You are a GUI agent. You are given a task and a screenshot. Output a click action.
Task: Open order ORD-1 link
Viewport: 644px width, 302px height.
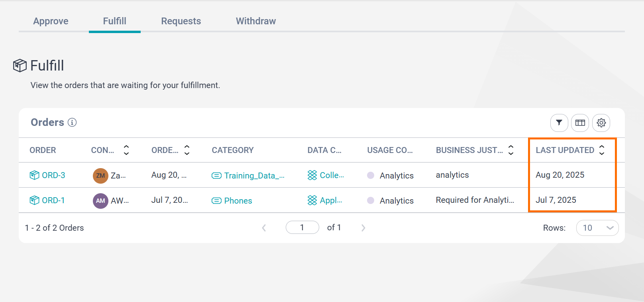(x=53, y=200)
